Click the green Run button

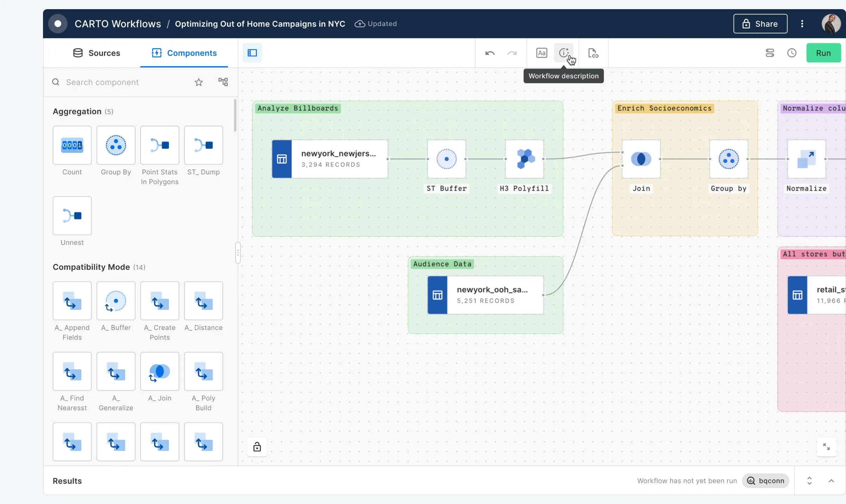(823, 53)
